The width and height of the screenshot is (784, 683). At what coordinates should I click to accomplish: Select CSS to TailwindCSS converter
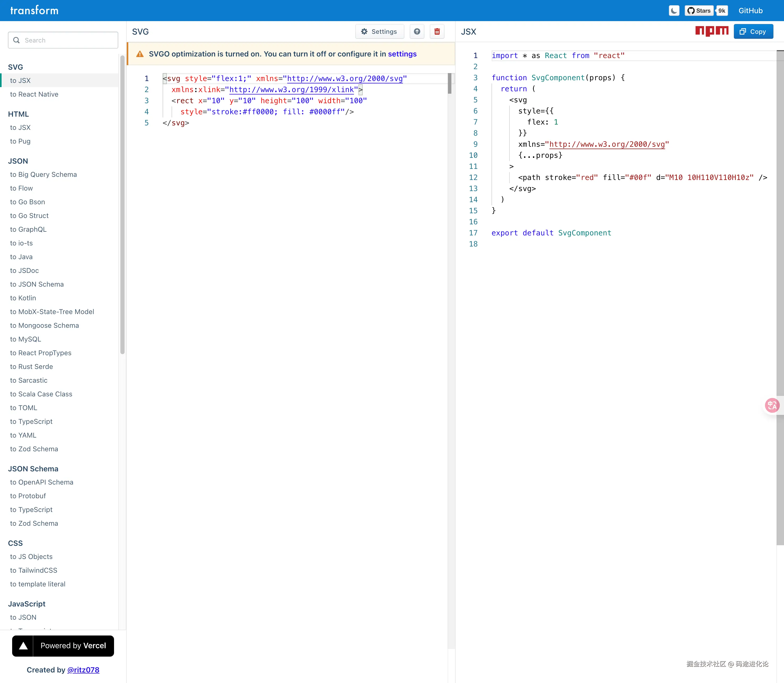[x=34, y=570]
